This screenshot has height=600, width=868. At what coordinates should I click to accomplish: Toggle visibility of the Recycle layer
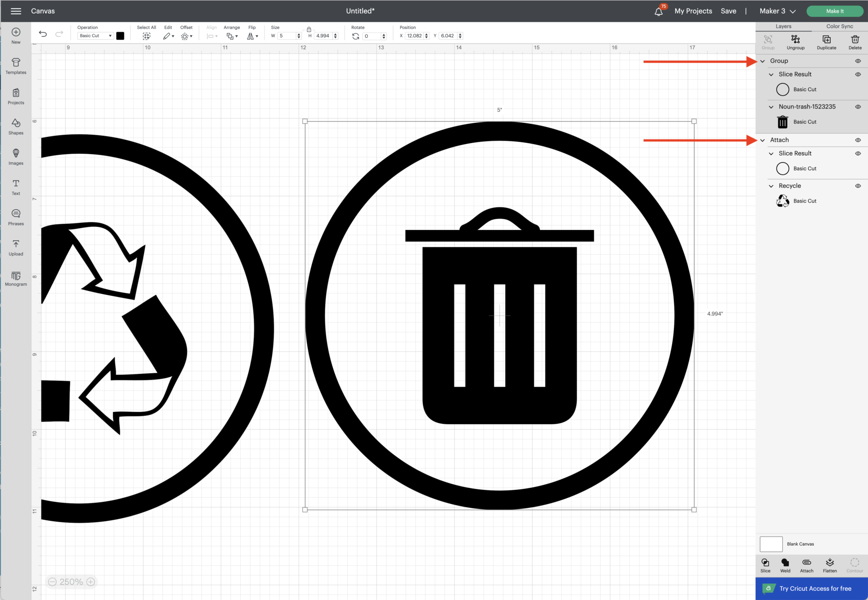click(x=857, y=186)
